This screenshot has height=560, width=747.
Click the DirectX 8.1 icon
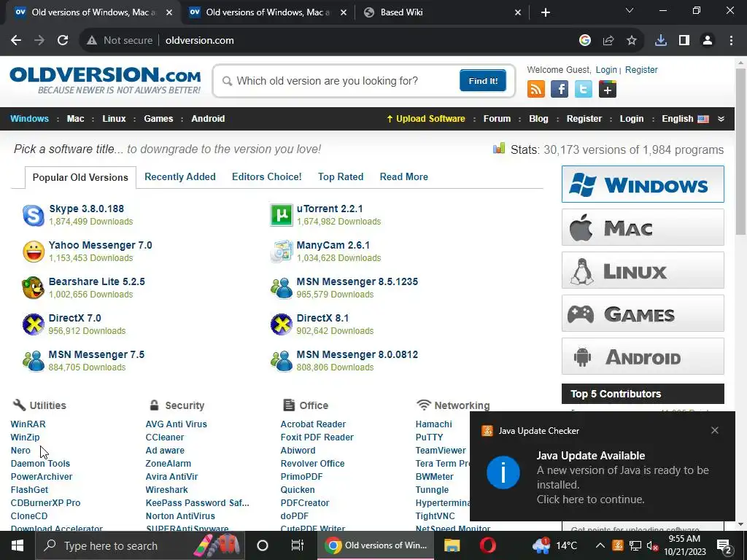click(x=281, y=324)
